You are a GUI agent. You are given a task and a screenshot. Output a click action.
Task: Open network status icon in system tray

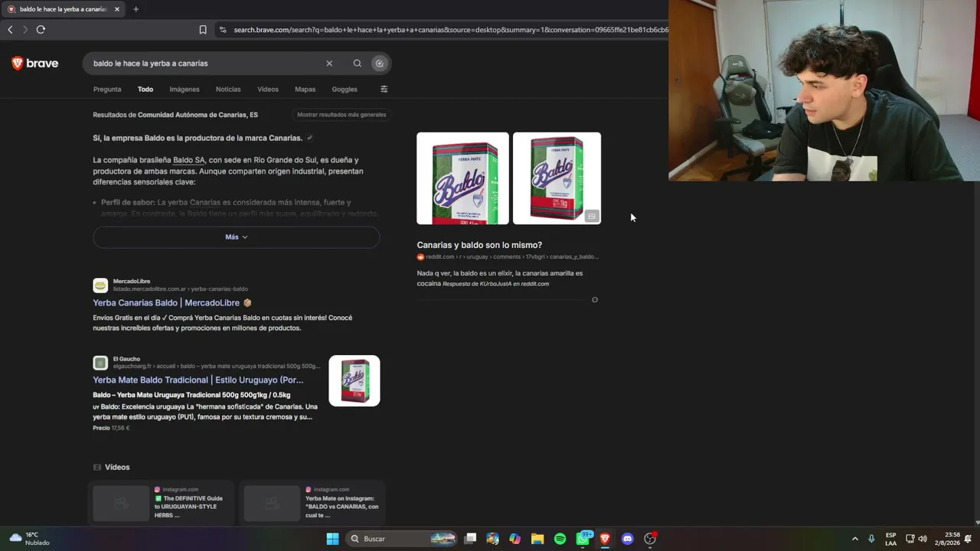[910, 539]
